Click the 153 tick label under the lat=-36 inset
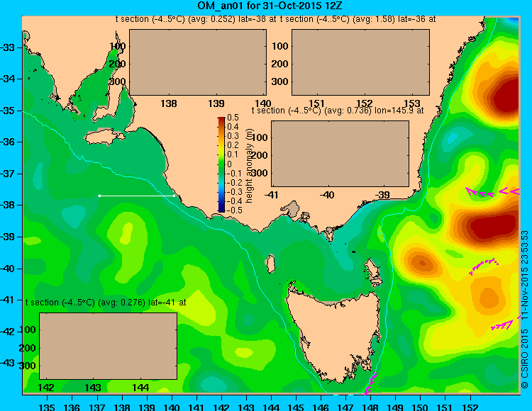 click(x=412, y=103)
